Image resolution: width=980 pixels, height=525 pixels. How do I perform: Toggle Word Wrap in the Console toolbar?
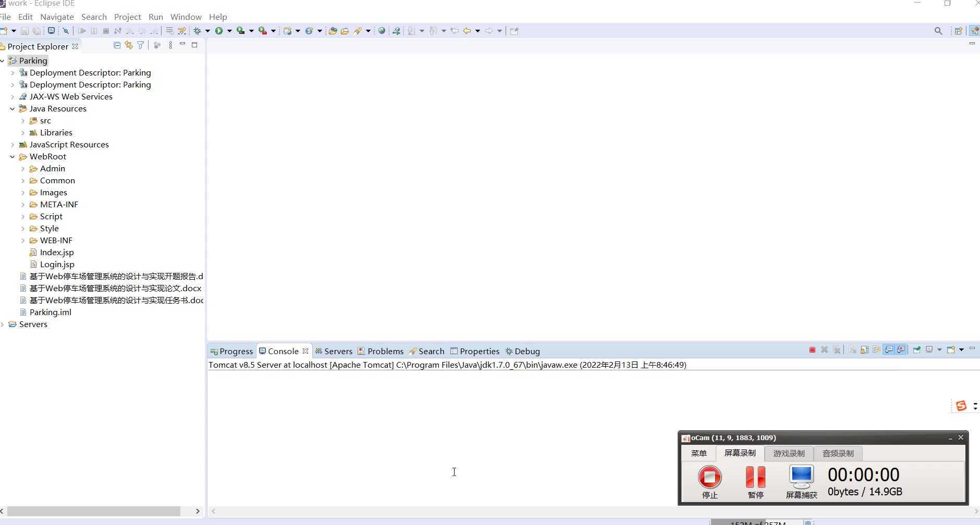(876, 349)
